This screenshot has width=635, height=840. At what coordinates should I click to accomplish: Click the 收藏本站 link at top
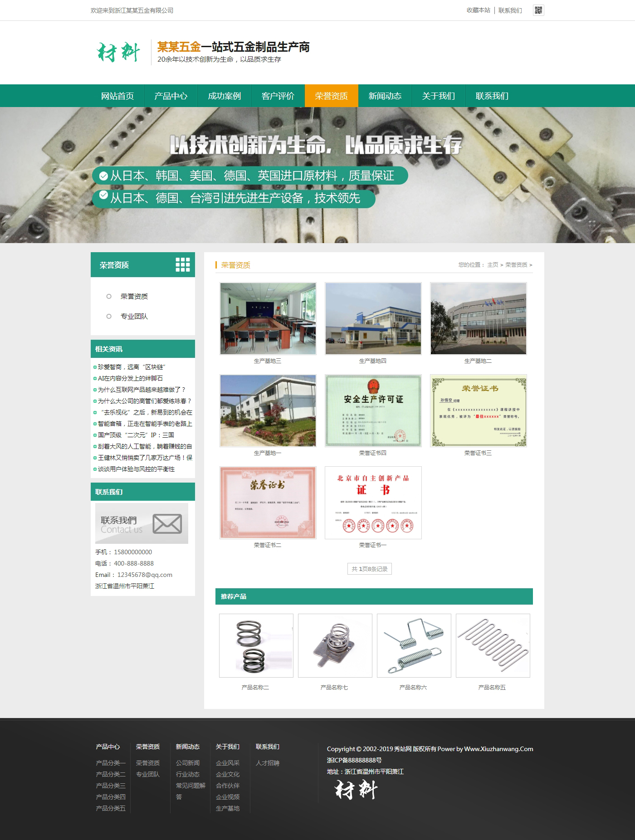(478, 10)
